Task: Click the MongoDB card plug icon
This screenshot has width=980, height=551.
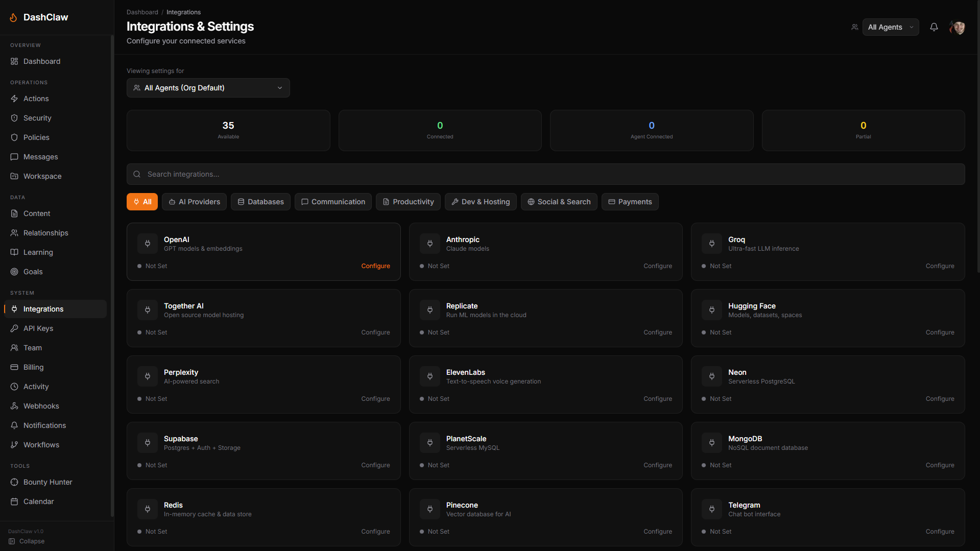Action: (712, 443)
